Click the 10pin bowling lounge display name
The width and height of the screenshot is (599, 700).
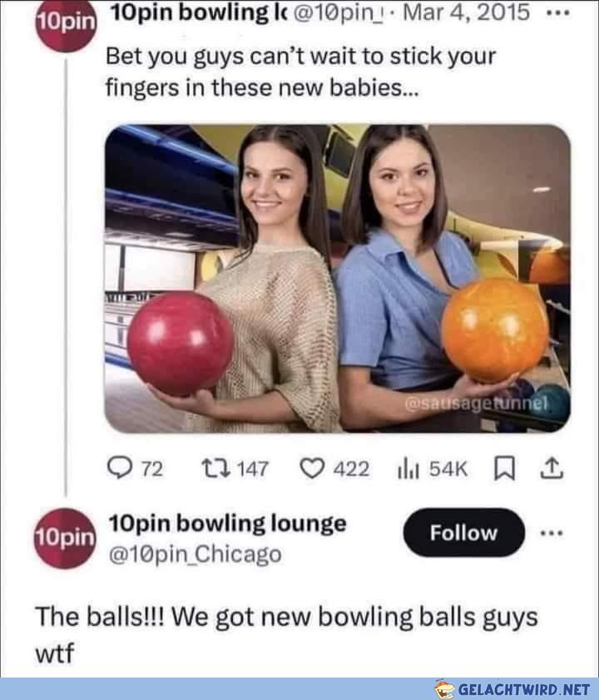228,524
